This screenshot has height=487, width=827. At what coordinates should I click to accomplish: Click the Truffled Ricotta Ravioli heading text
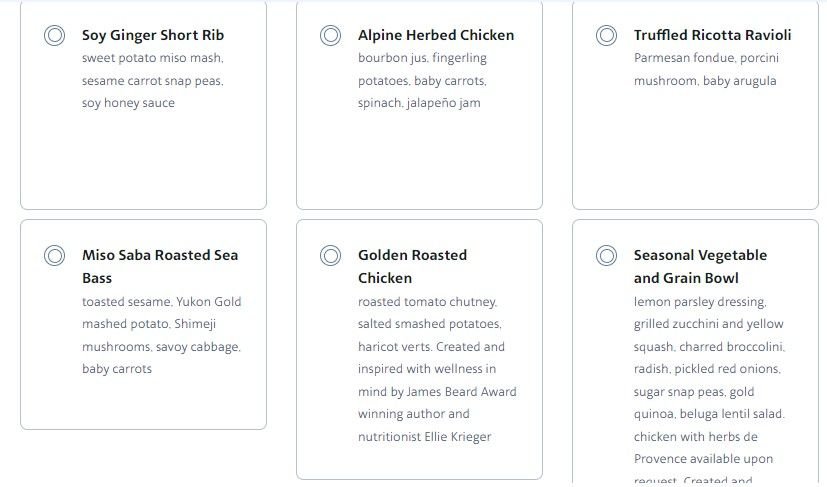pyautogui.click(x=712, y=36)
